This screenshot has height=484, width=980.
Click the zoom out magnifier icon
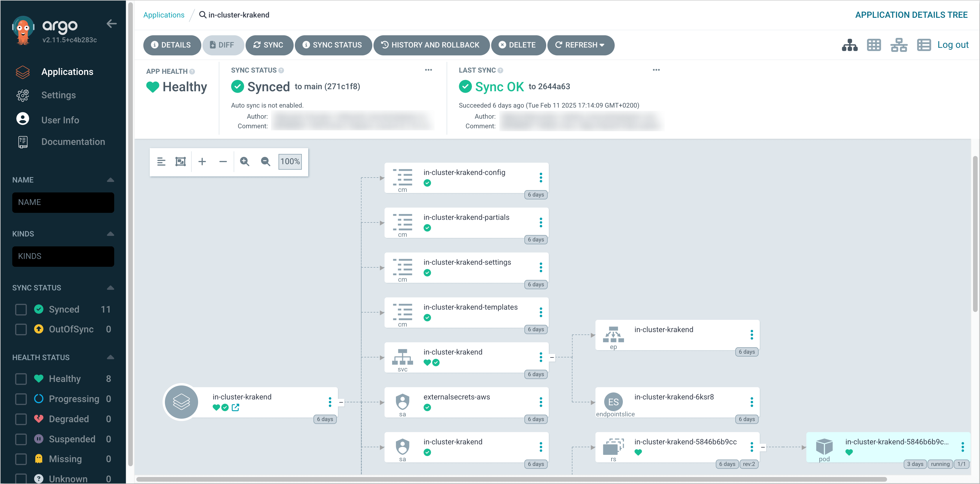pyautogui.click(x=265, y=162)
